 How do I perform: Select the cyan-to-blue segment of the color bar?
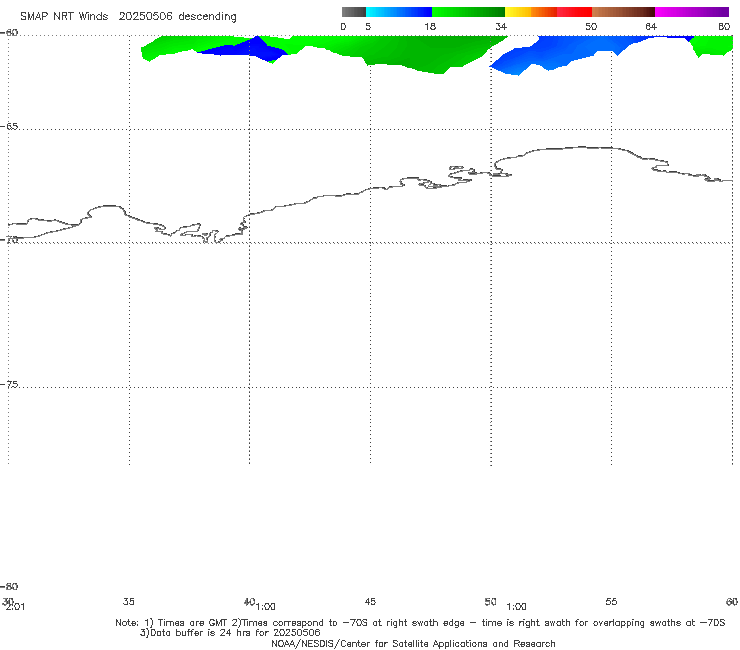(x=399, y=12)
